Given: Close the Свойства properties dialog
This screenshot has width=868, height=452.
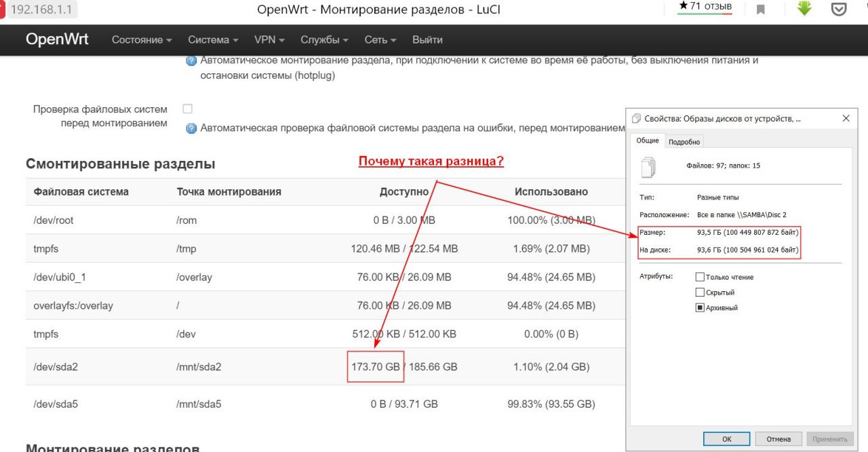Looking at the screenshot, I should [846, 118].
